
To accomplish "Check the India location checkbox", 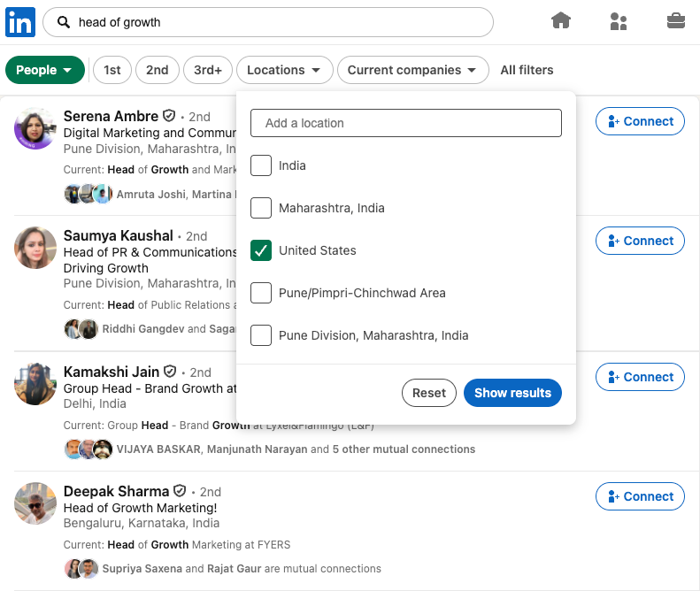I will point(261,165).
